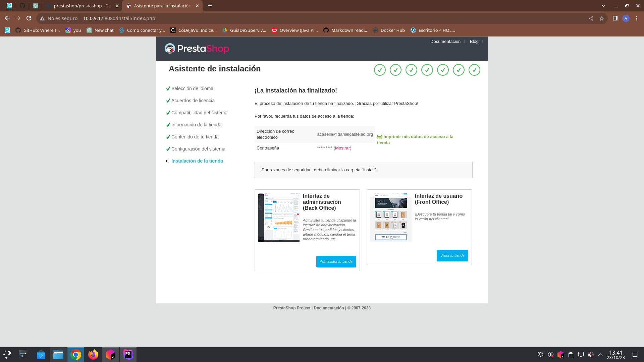Click the 'No es seguro' security warning
Image resolution: width=644 pixels, height=362 pixels.
pos(59,18)
